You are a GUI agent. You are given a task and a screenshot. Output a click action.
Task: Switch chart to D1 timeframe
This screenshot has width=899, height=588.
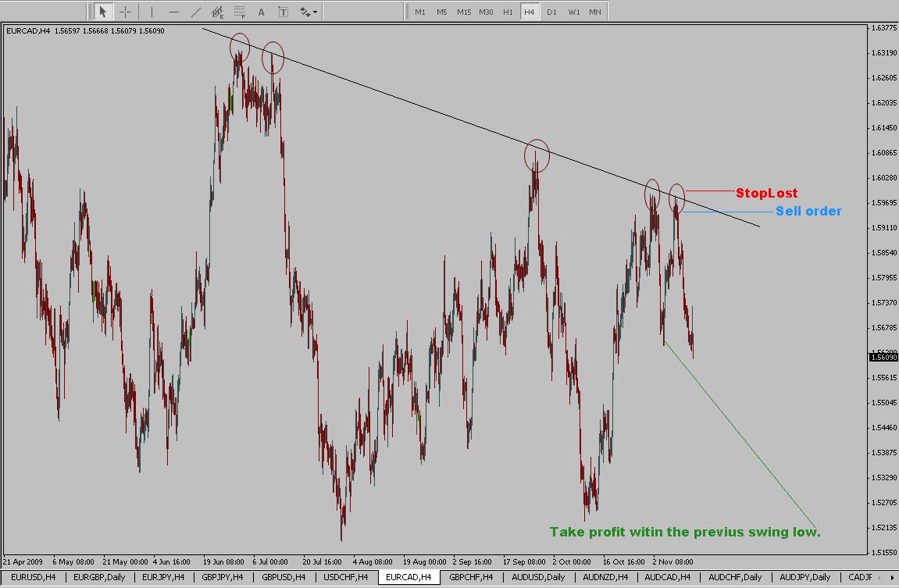click(x=551, y=12)
